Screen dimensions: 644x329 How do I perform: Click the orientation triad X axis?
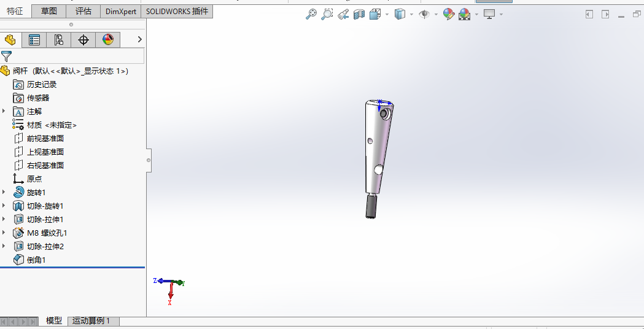tap(171, 292)
